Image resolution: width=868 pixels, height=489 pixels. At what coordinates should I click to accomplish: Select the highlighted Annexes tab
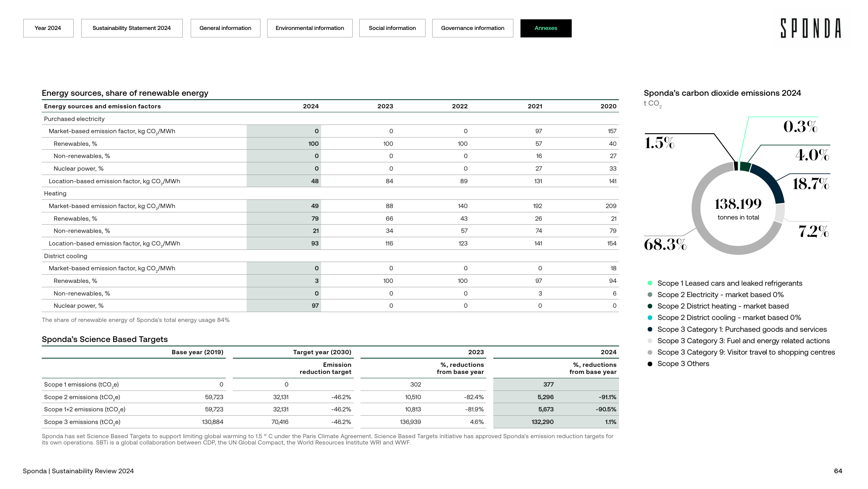[546, 28]
